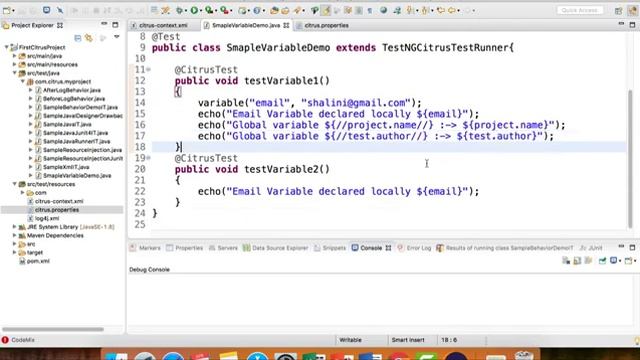Expand the Maven Dependencies node
Screen dimensions: 640x360
[14, 236]
